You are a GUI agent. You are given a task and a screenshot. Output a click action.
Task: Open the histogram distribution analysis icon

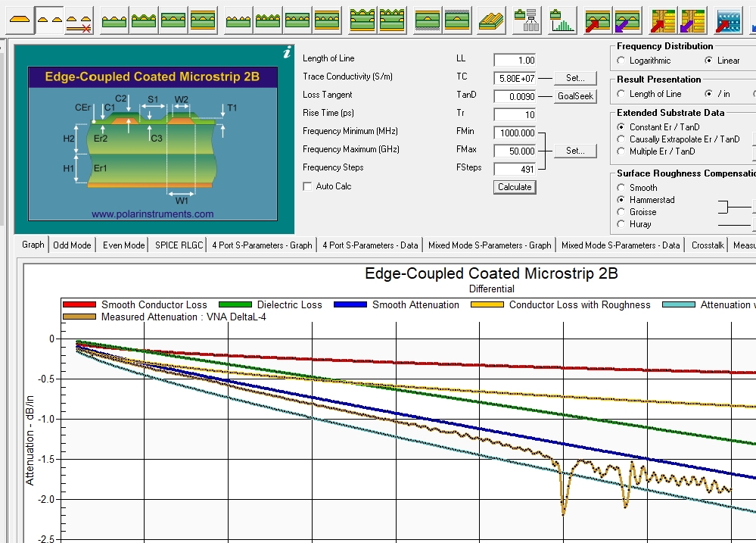(x=562, y=20)
